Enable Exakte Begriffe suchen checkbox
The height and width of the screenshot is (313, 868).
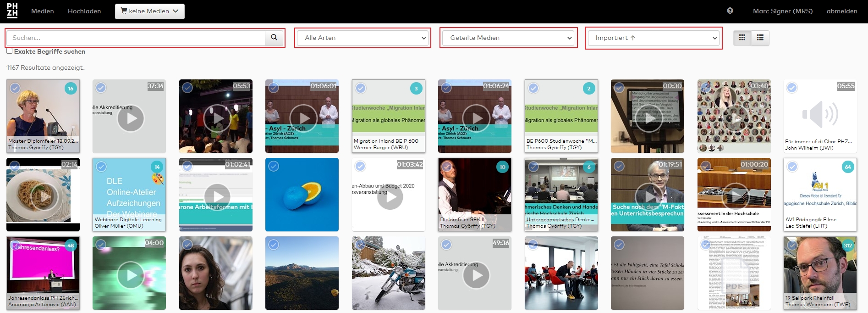pos(9,51)
